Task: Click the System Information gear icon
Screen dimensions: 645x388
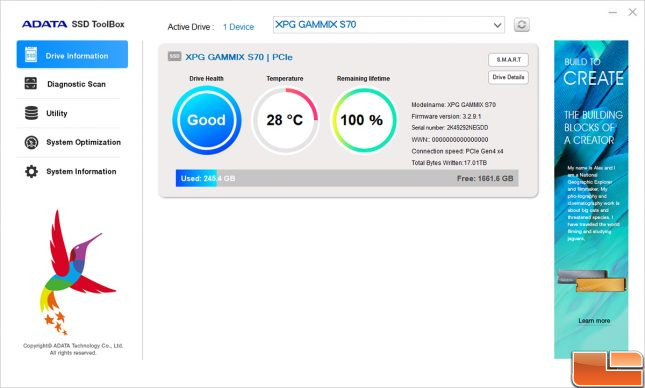Action: [x=31, y=171]
